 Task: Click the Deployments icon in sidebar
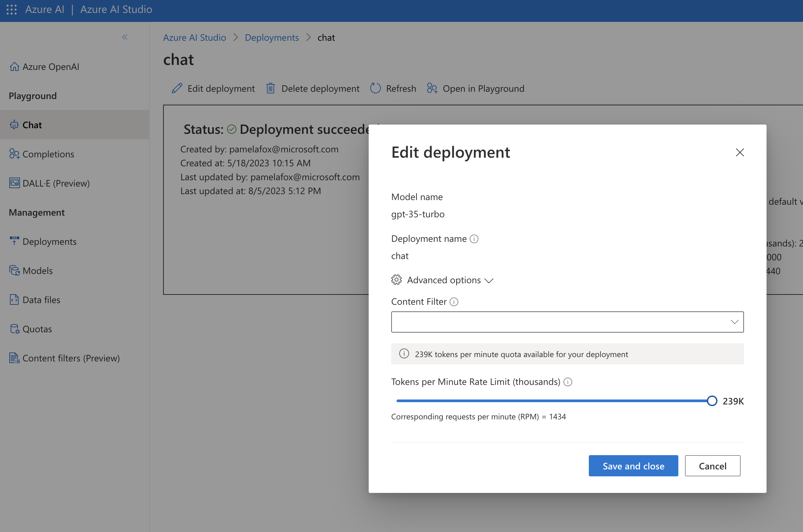(14, 241)
